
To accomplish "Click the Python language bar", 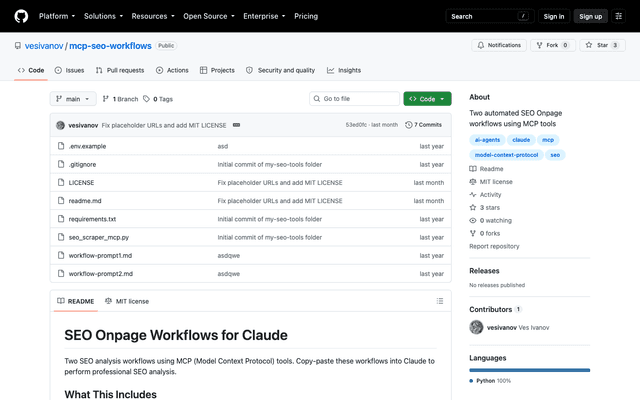I will pyautogui.click(x=529, y=370).
